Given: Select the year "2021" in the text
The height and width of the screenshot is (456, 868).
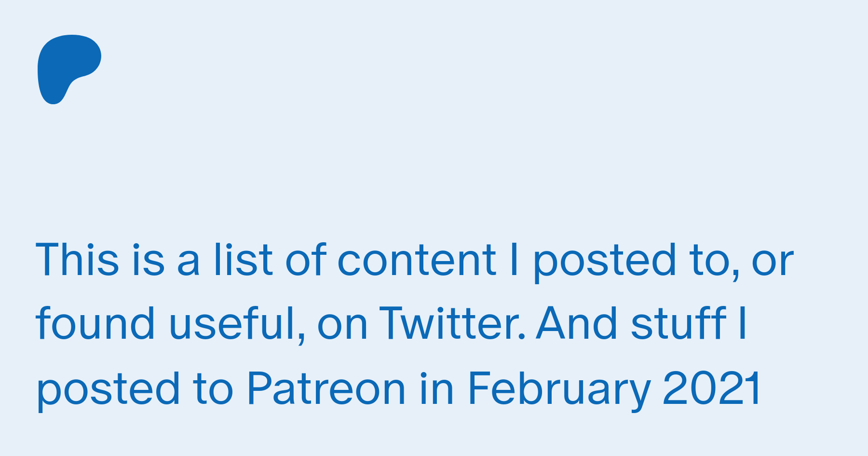Looking at the screenshot, I should 713,388.
